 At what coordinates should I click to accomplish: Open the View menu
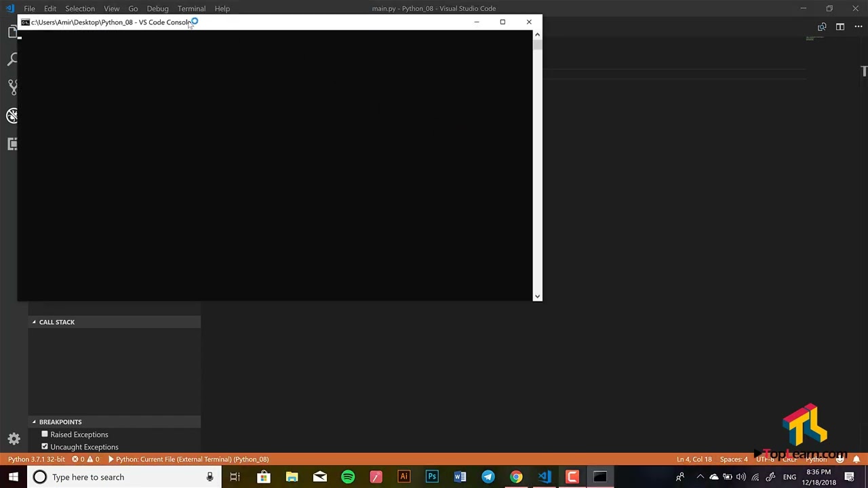pos(111,8)
